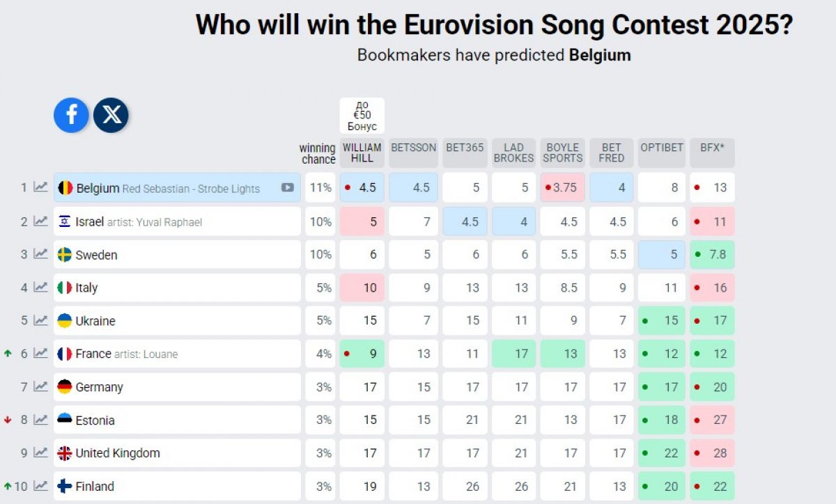
Task: Click Israel's Ladbrokes odds of 4
Action: pyautogui.click(x=513, y=221)
